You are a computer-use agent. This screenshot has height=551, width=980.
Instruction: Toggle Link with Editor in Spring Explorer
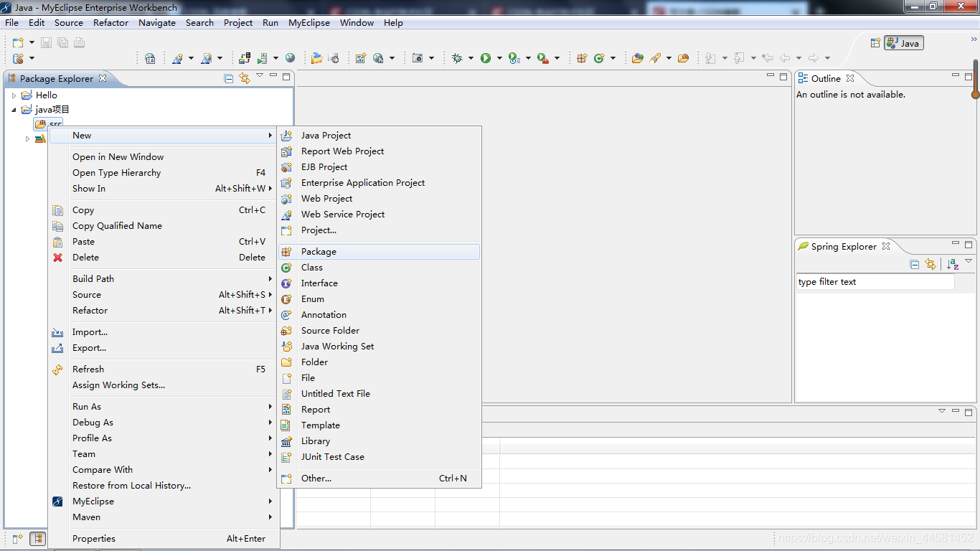tap(930, 265)
